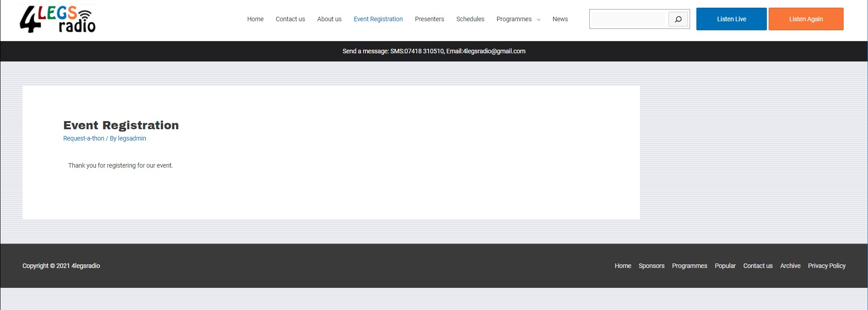The height and width of the screenshot is (310, 868).
Task: Click the footer Programmes link
Action: [689, 266]
